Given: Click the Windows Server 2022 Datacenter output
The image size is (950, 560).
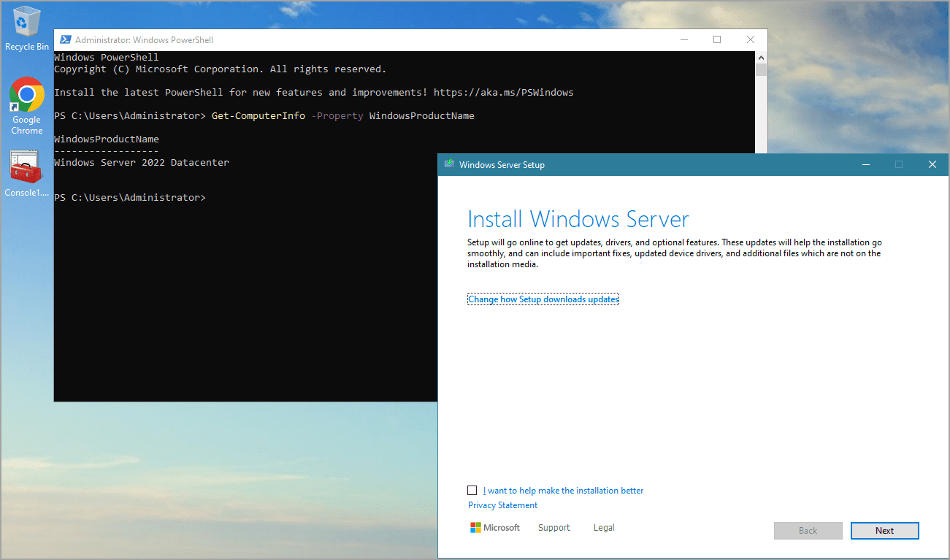Looking at the screenshot, I should (x=142, y=163).
